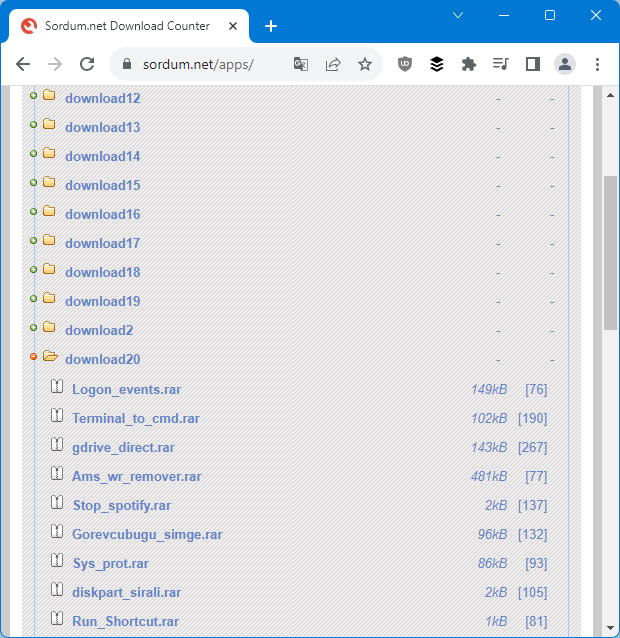Image resolution: width=620 pixels, height=638 pixels.
Task: Expand the download16 folder node
Action: click(33, 211)
